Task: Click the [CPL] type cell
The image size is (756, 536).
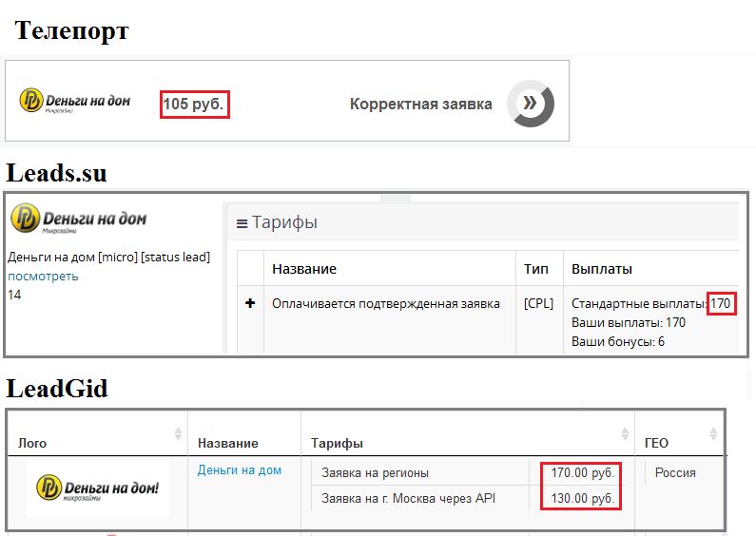Action: (x=538, y=304)
